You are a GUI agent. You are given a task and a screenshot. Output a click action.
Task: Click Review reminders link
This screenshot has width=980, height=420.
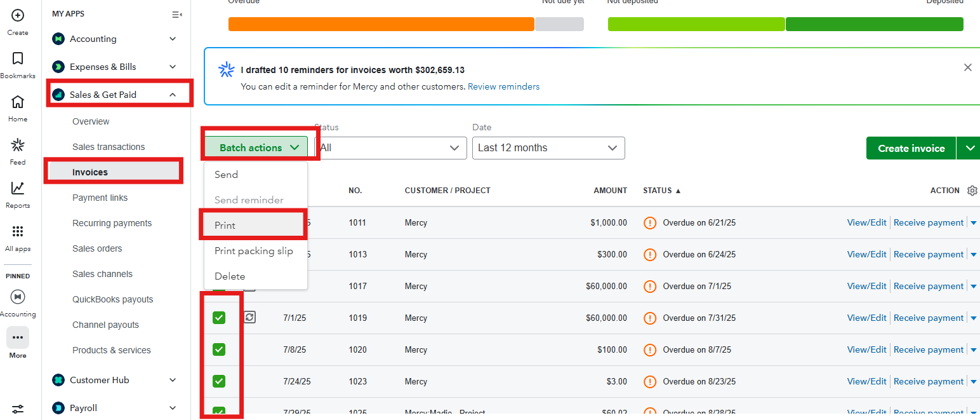point(504,86)
